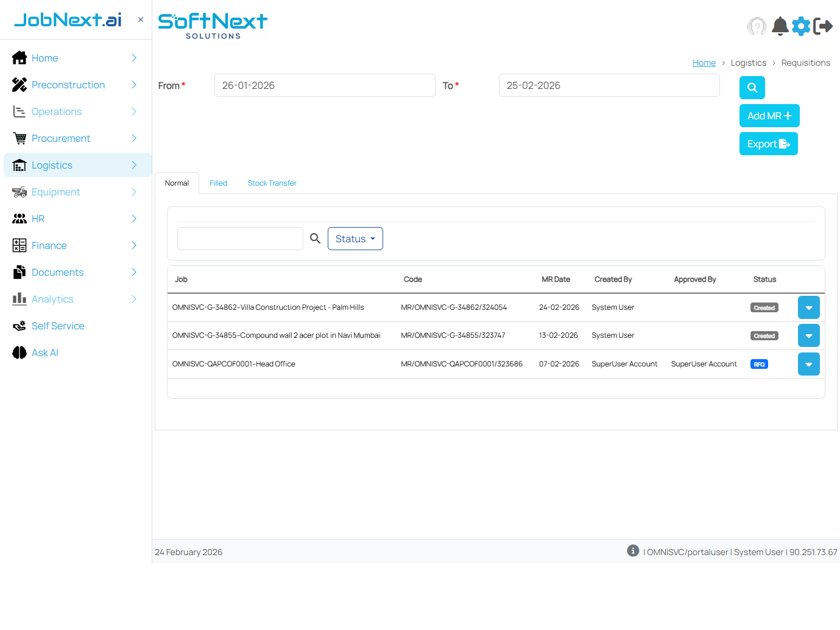Expand the Finance menu chevron
The image size is (840, 630).
(134, 245)
